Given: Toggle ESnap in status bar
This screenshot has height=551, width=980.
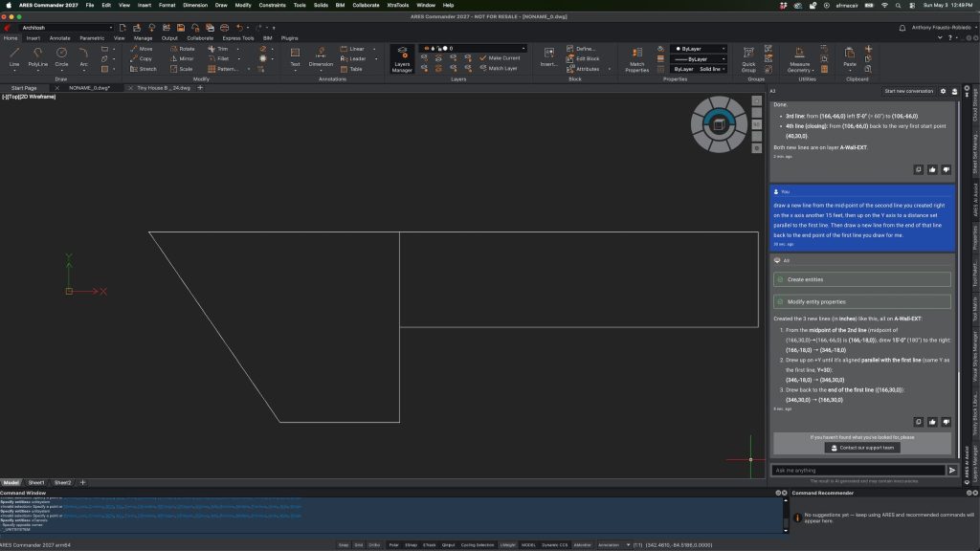Looking at the screenshot, I should click(411, 544).
